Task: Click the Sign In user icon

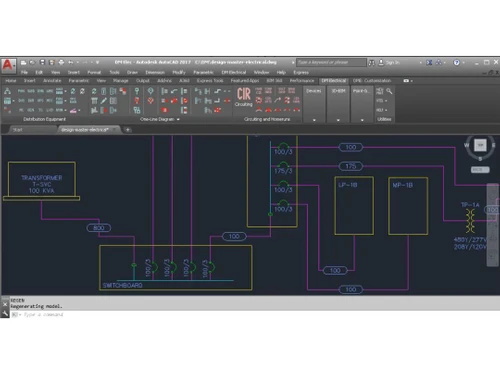Action: click(x=381, y=62)
